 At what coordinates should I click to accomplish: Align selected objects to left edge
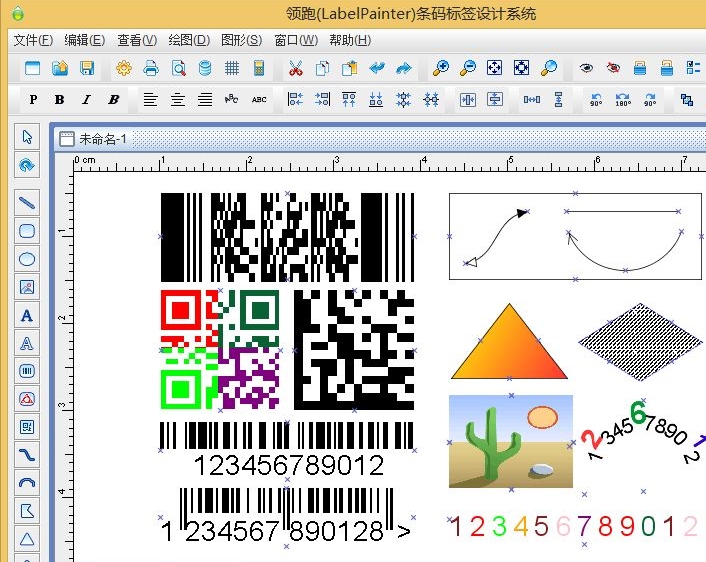pos(295,100)
